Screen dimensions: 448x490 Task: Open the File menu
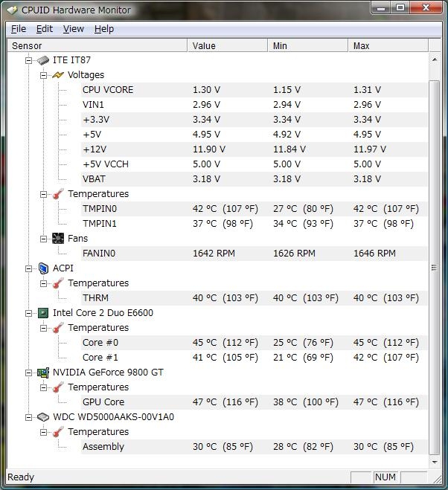point(19,29)
